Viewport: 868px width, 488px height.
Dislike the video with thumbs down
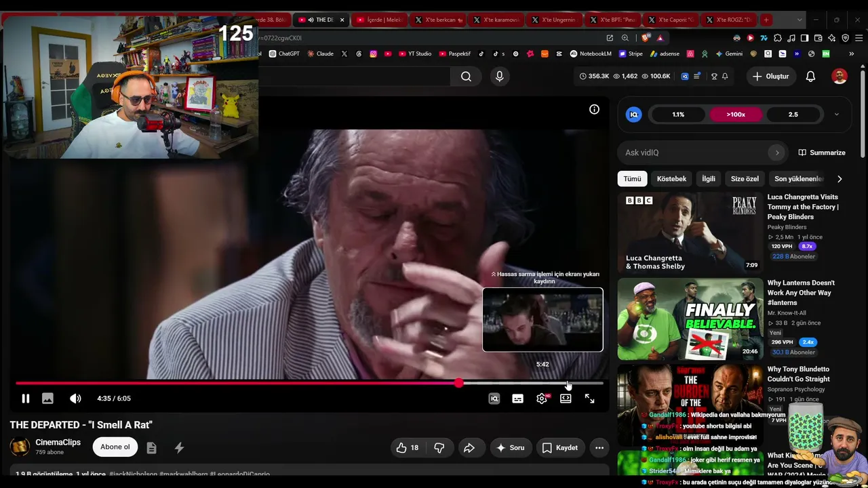(439, 447)
